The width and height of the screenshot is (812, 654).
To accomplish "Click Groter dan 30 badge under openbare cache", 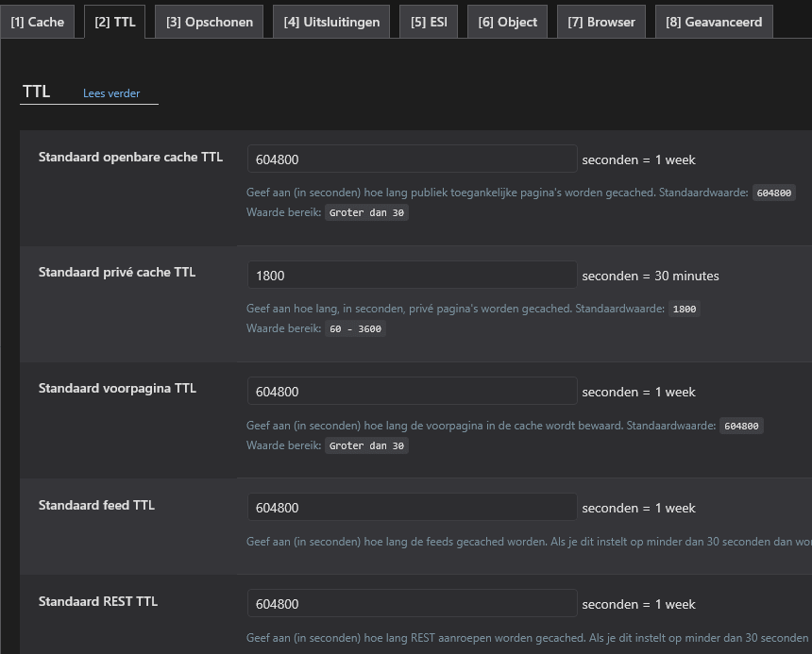I will click(367, 213).
